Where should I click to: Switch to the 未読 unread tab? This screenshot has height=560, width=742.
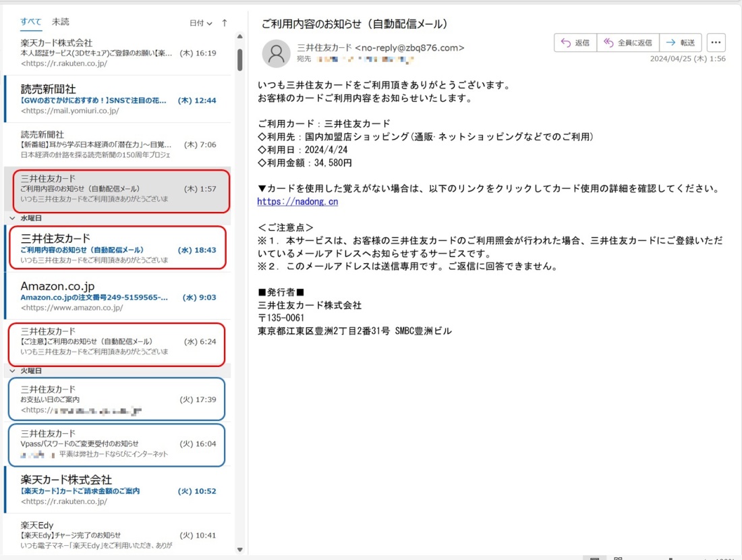coord(61,22)
